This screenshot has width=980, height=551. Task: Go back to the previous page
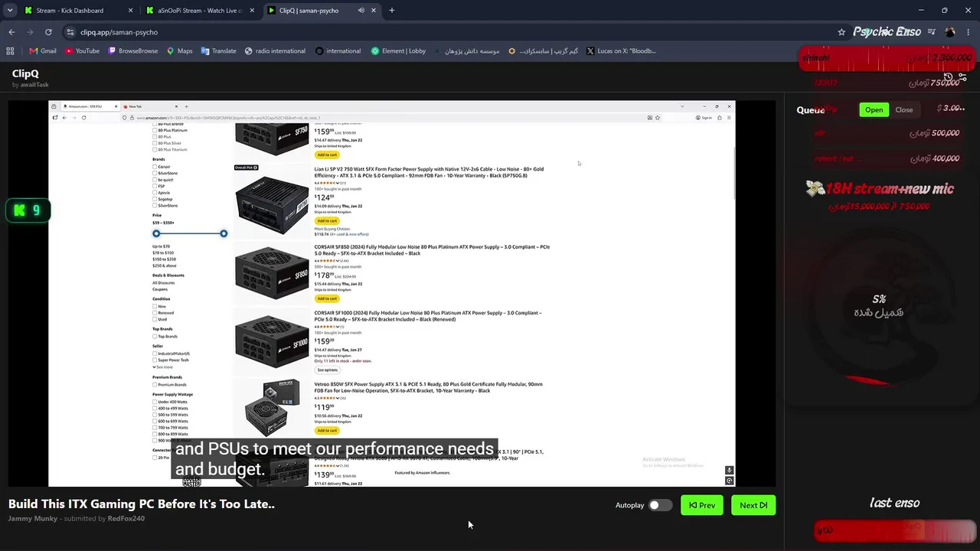coord(11,32)
